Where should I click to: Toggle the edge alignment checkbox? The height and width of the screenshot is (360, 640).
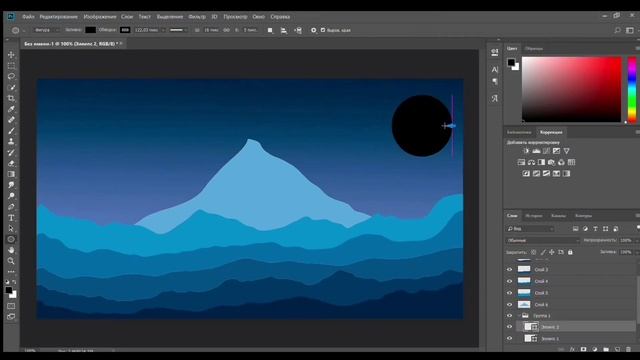(x=323, y=30)
